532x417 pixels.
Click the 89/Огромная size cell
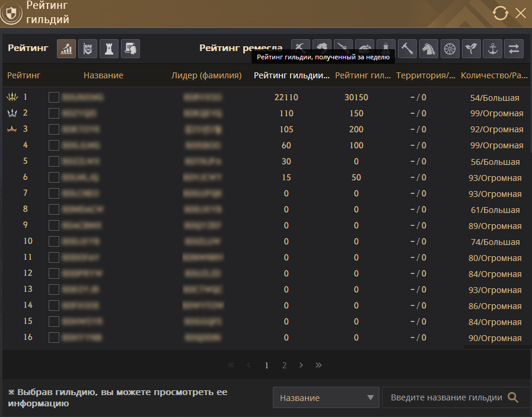click(495, 226)
